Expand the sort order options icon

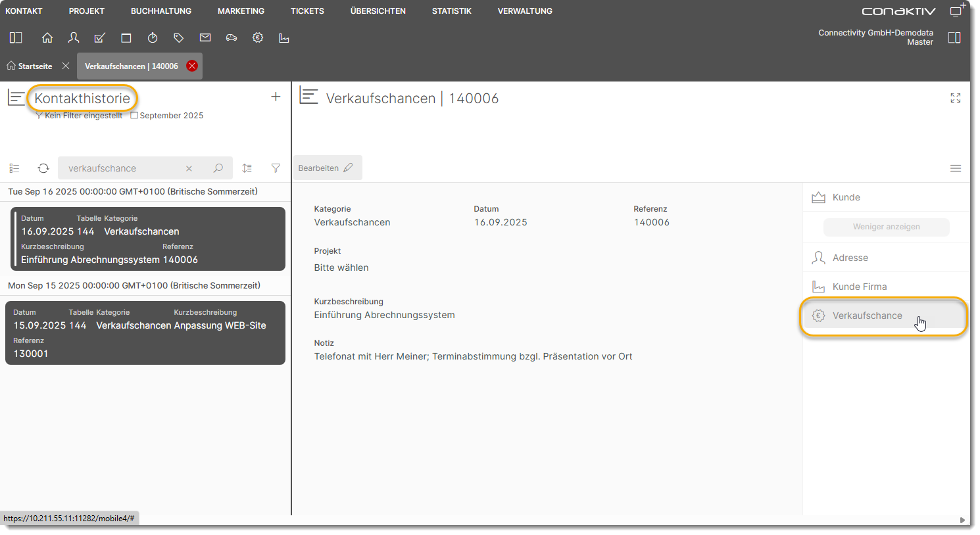tap(247, 168)
